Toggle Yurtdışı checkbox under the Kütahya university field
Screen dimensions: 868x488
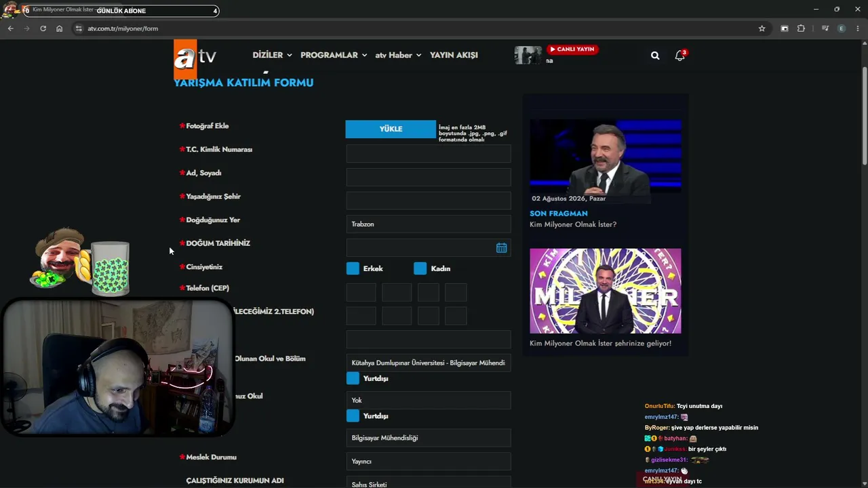(353, 378)
